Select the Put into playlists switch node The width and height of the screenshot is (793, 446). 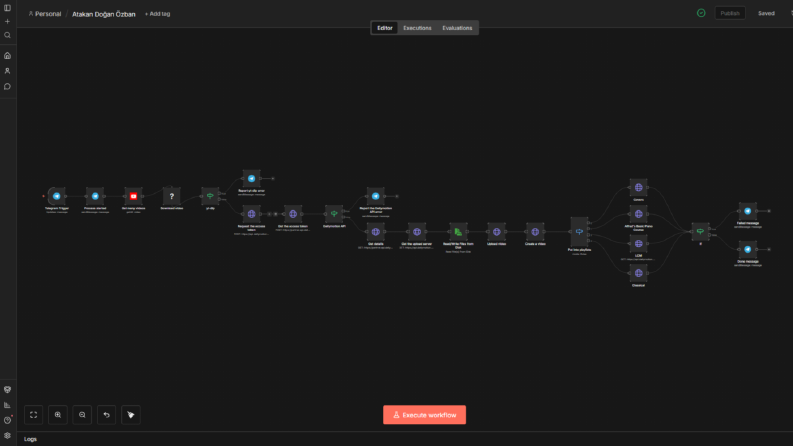coord(580,232)
